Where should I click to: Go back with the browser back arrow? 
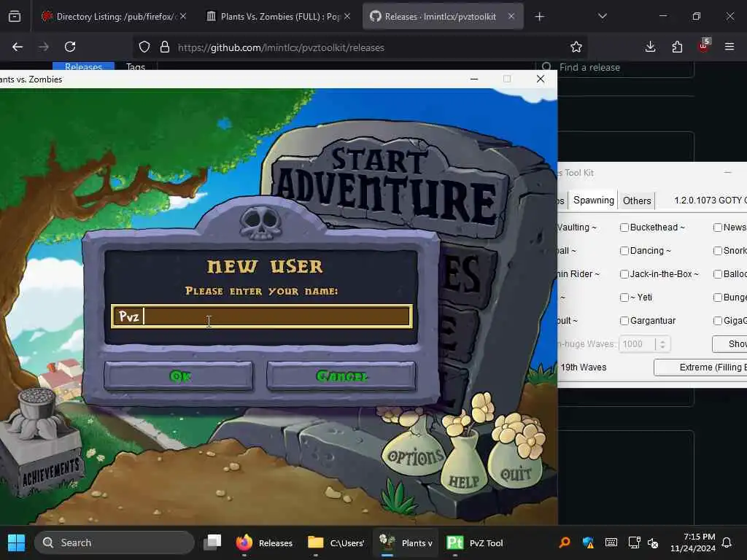[x=18, y=47]
